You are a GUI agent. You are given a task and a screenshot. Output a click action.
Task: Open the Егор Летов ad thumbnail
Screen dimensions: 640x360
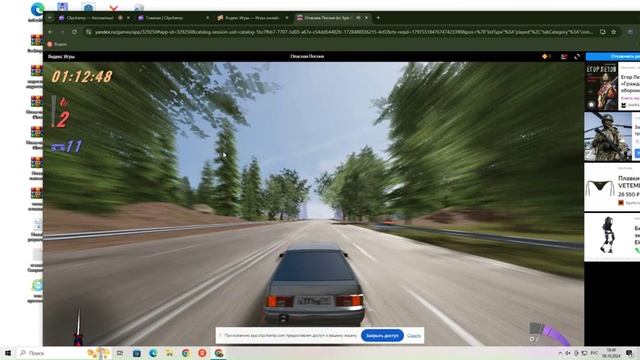pyautogui.click(x=602, y=87)
